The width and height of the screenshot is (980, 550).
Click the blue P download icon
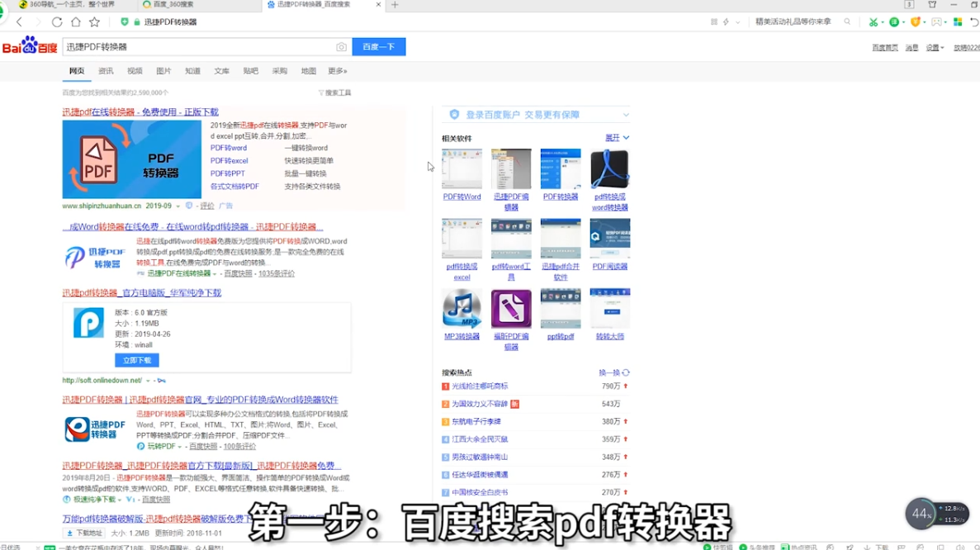click(x=88, y=323)
